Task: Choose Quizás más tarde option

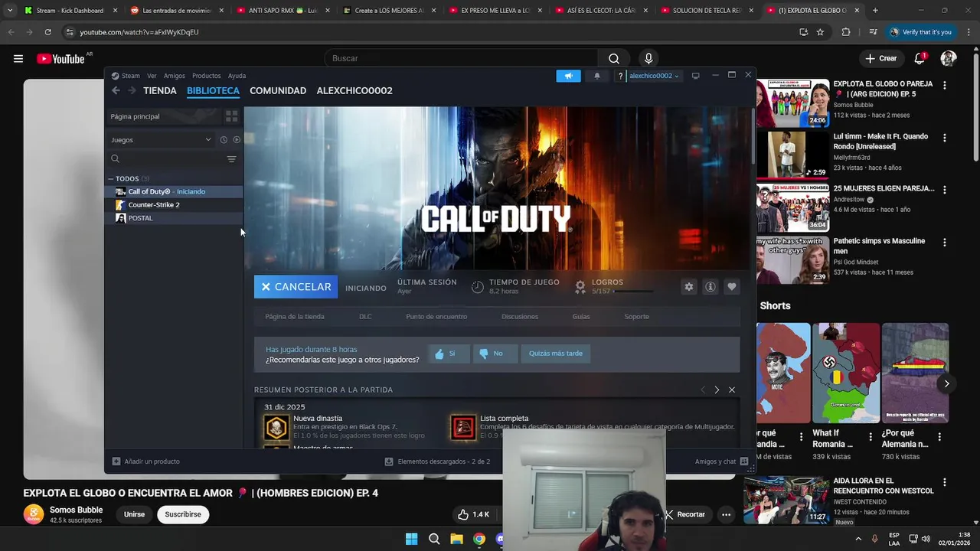Action: tap(556, 354)
